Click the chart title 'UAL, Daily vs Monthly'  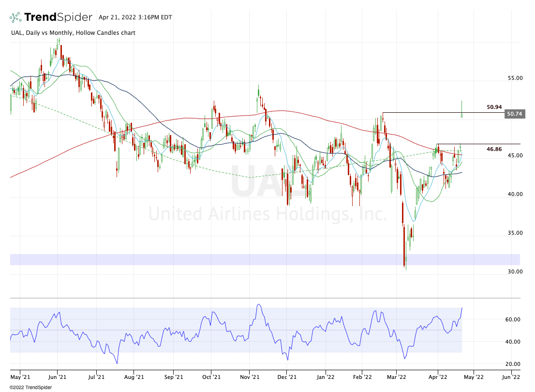pos(73,33)
